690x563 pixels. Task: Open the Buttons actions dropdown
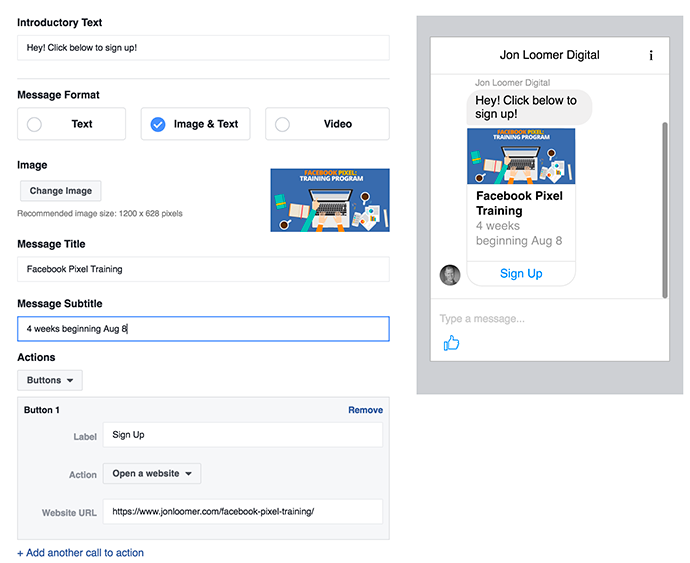(x=50, y=380)
